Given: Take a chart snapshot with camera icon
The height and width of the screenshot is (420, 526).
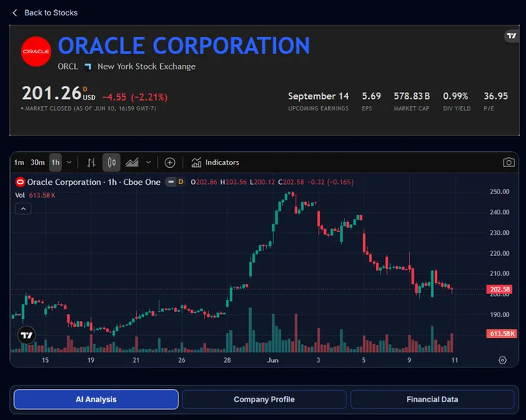Looking at the screenshot, I should coord(508,162).
